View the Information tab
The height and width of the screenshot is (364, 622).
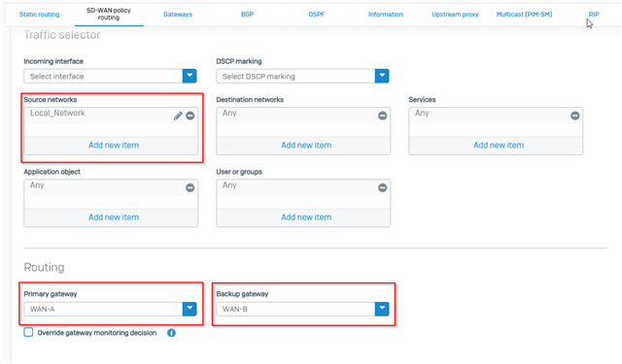(x=386, y=15)
